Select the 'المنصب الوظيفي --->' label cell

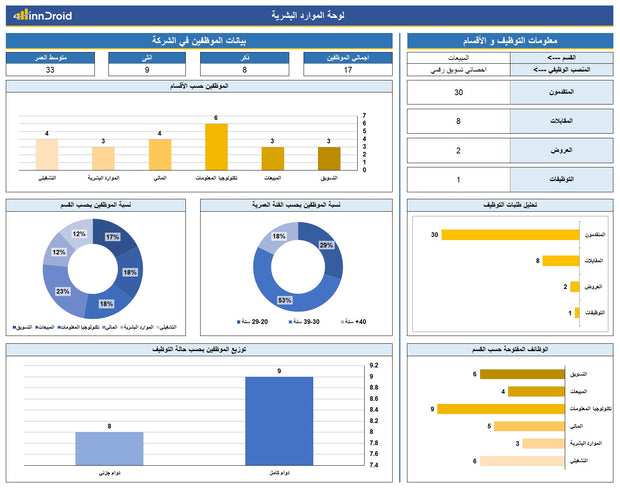561,70
